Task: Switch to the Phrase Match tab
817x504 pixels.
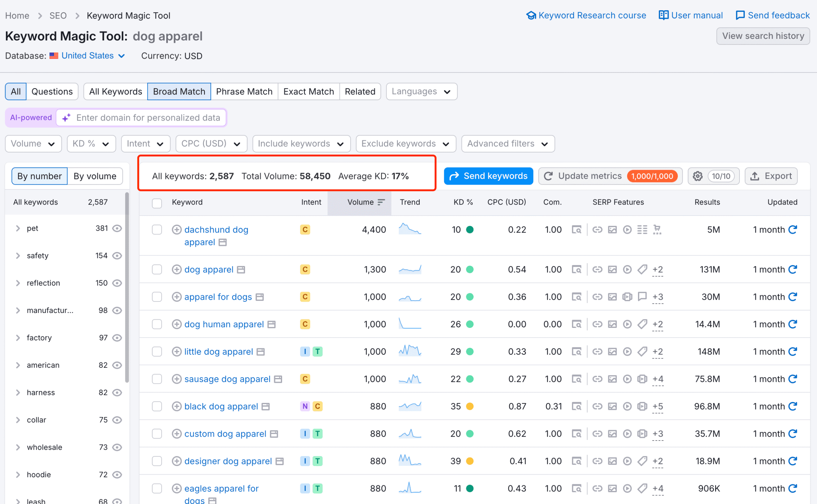Action: point(244,91)
